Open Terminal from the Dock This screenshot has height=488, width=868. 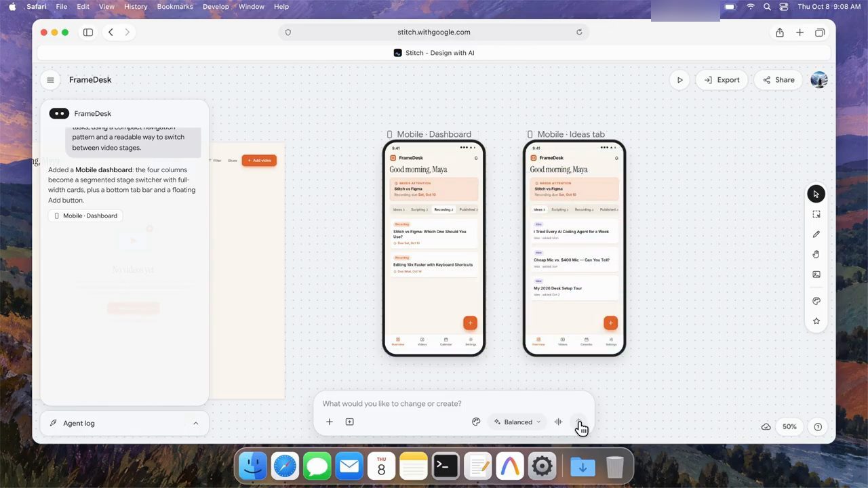click(x=446, y=466)
